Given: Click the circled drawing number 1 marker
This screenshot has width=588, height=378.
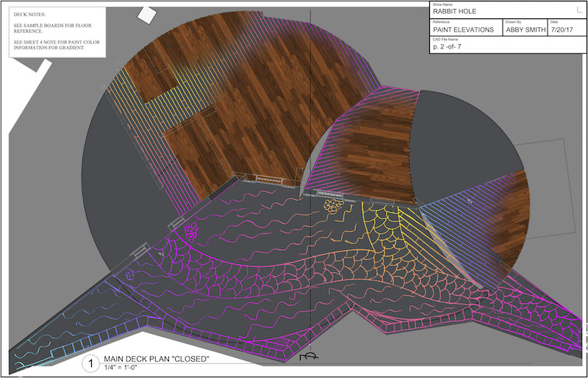Looking at the screenshot, I should coord(90,363).
